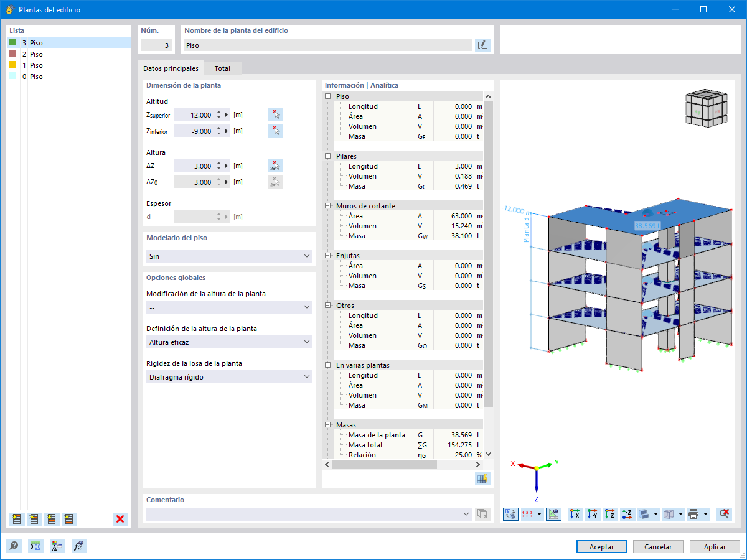The height and width of the screenshot is (560, 747).
Task: Open the numbering options dropdown arrow
Action: [x=539, y=514]
